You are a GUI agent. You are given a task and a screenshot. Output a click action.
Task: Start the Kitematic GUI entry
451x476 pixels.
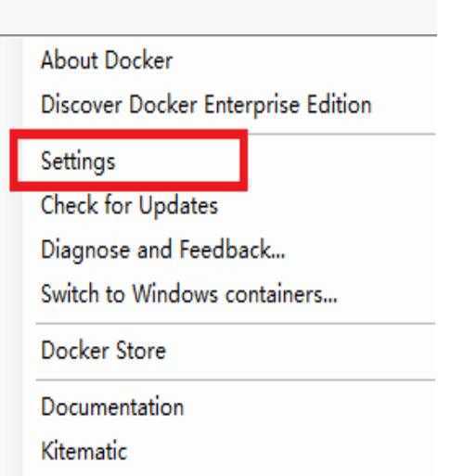(x=84, y=450)
